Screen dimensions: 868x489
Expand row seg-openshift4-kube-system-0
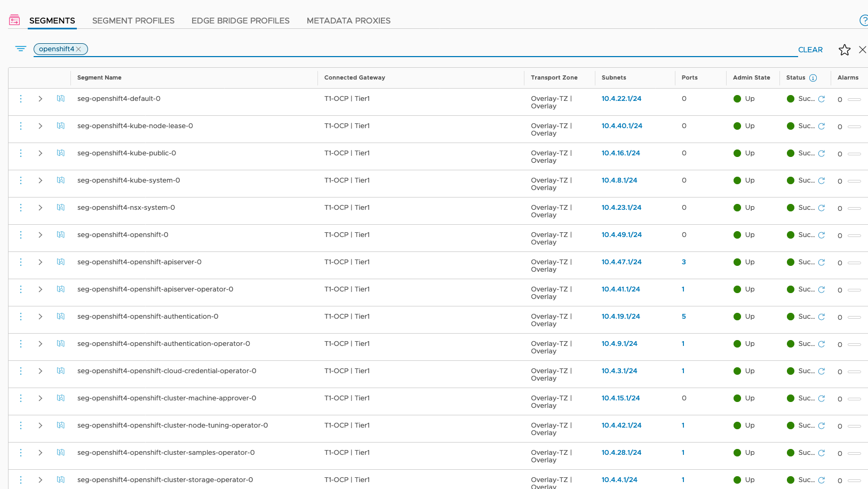coord(41,180)
